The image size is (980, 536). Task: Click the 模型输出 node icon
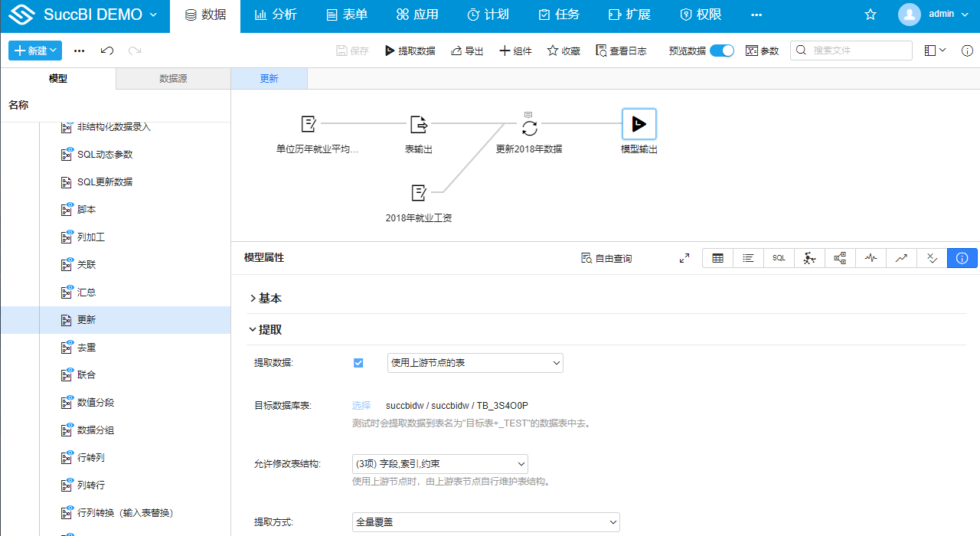point(639,124)
